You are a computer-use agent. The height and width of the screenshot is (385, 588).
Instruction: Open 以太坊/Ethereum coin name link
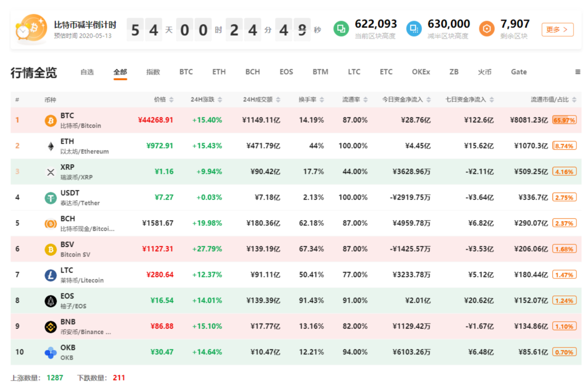coord(85,151)
